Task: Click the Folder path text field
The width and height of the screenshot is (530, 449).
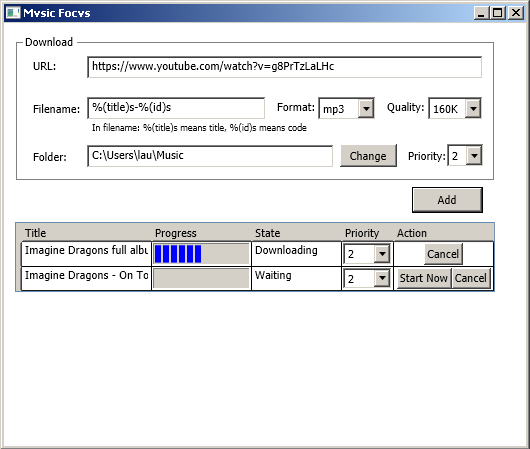Action: pyautogui.click(x=210, y=156)
